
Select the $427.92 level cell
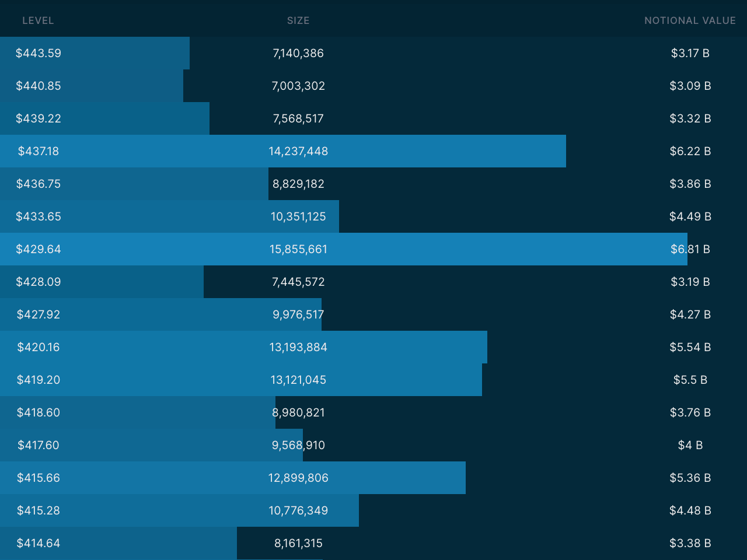coord(39,314)
